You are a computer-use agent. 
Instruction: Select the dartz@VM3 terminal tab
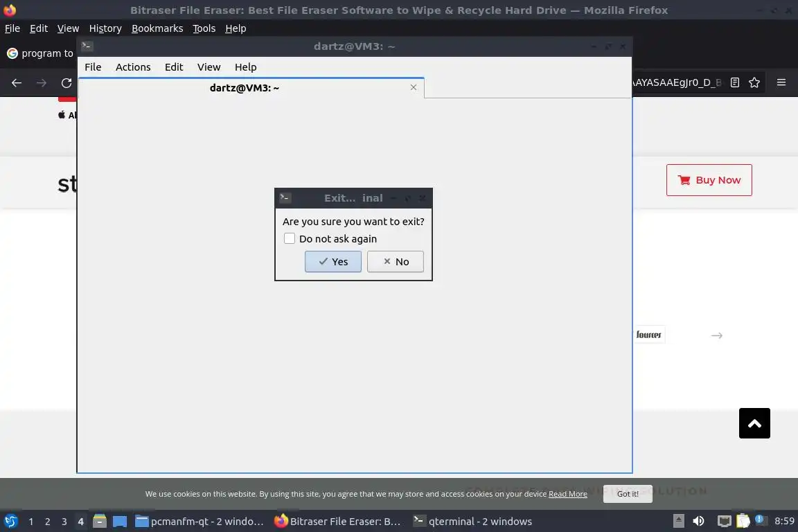pos(251,87)
